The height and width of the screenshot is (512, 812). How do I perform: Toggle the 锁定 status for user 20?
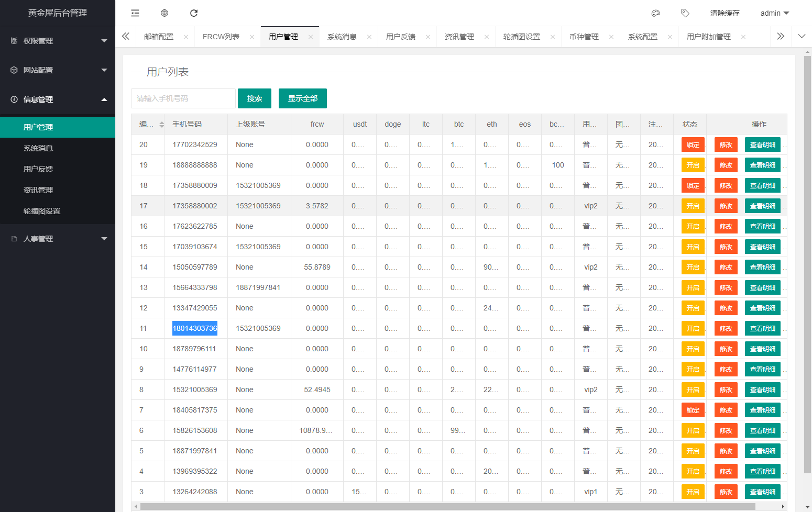693,144
